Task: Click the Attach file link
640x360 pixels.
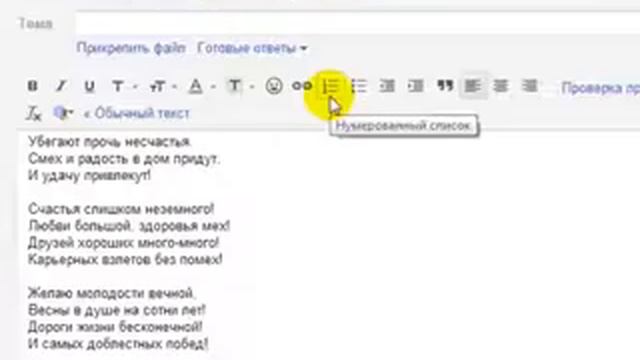Action: (x=131, y=48)
